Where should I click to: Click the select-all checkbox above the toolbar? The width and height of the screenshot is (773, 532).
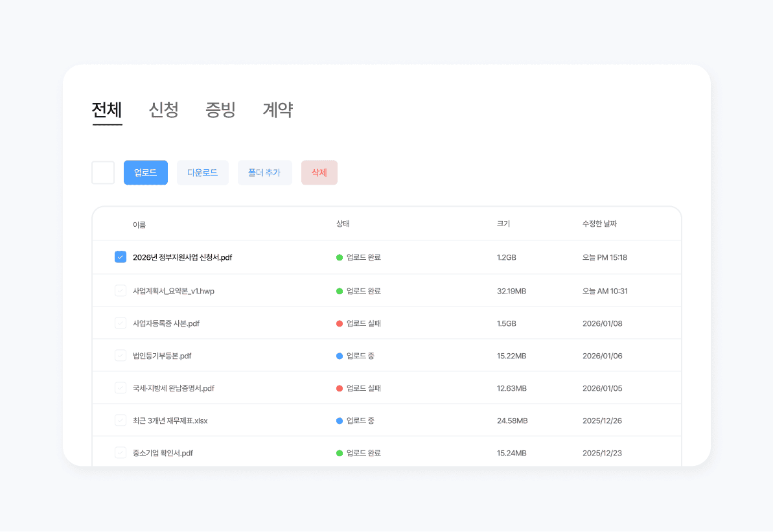coord(102,172)
